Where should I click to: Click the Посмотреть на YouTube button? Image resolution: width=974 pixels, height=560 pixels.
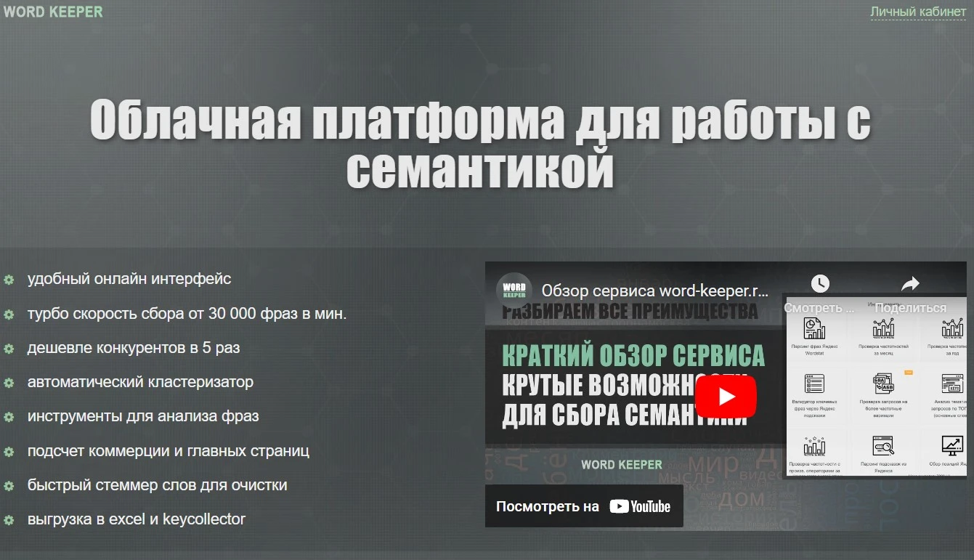[584, 506]
